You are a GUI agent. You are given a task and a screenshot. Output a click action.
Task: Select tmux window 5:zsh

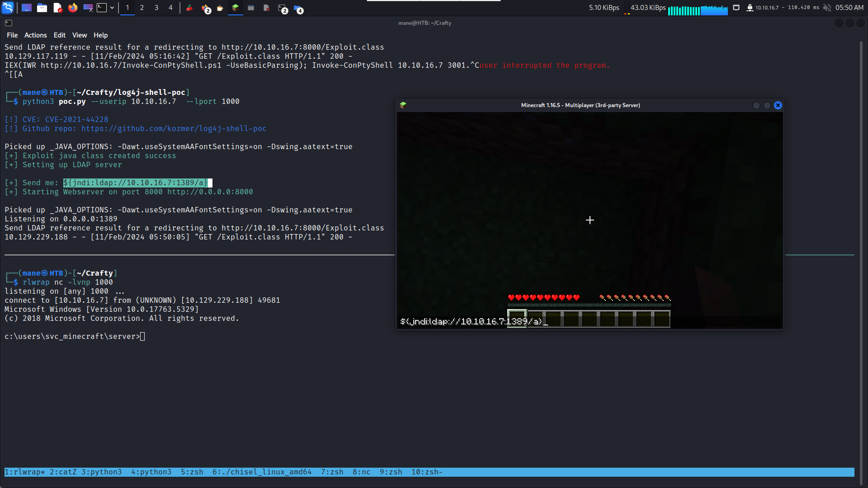(192, 472)
